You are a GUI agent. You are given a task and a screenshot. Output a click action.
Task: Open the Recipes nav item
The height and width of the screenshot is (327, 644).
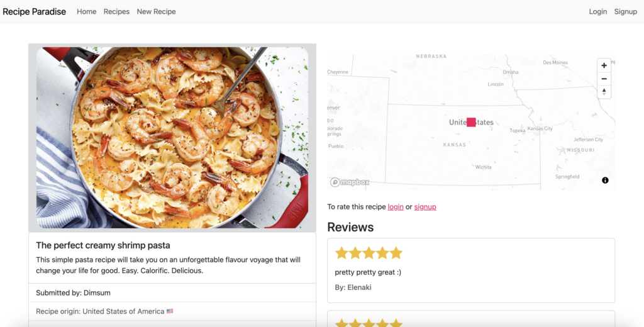point(116,11)
